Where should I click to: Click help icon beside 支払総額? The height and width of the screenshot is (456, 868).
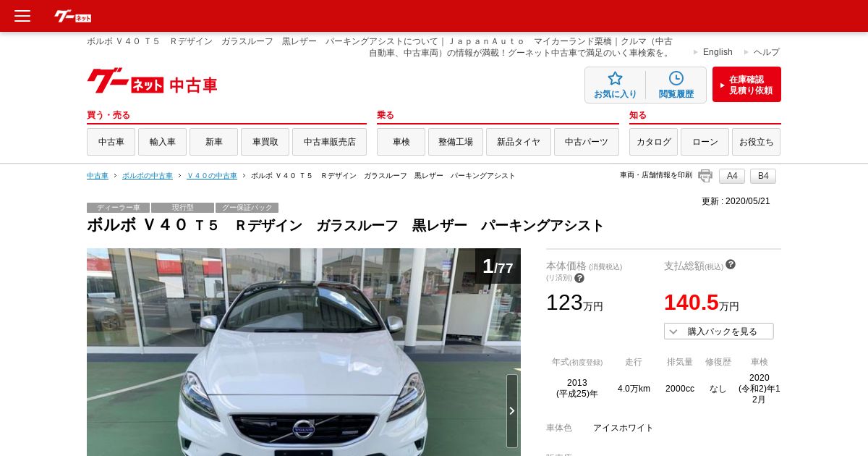click(x=731, y=265)
